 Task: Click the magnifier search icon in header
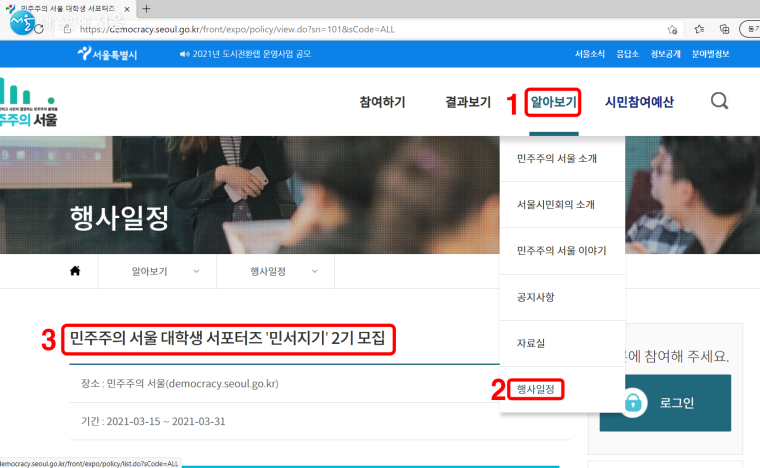click(719, 101)
